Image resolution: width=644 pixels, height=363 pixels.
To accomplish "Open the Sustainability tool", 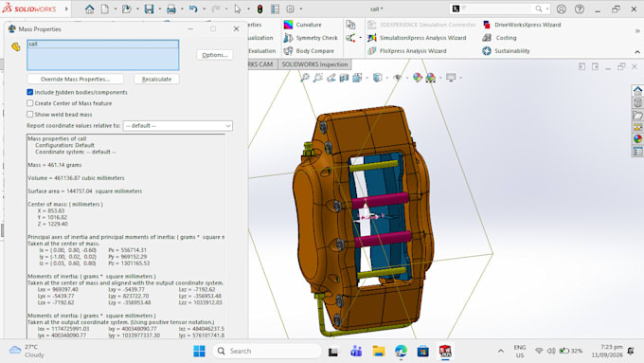I will pos(506,51).
